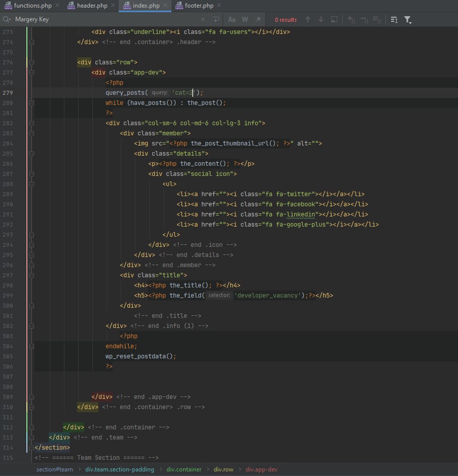The image size is (458, 476).
Task: Enable Regex search option
Action: pos(258,20)
